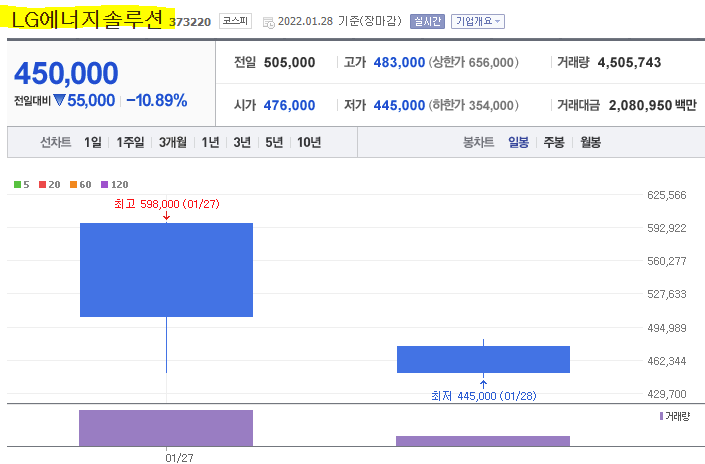Click the purple 120-day moving average swatch
The image size is (705, 464).
pos(105,184)
